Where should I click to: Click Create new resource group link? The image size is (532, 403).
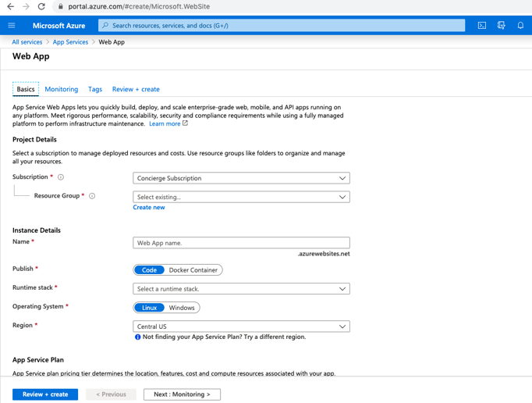149,207
